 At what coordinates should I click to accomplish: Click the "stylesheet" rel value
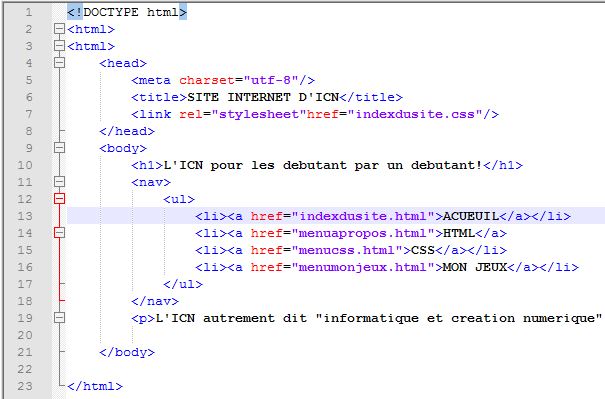pyautogui.click(x=259, y=114)
